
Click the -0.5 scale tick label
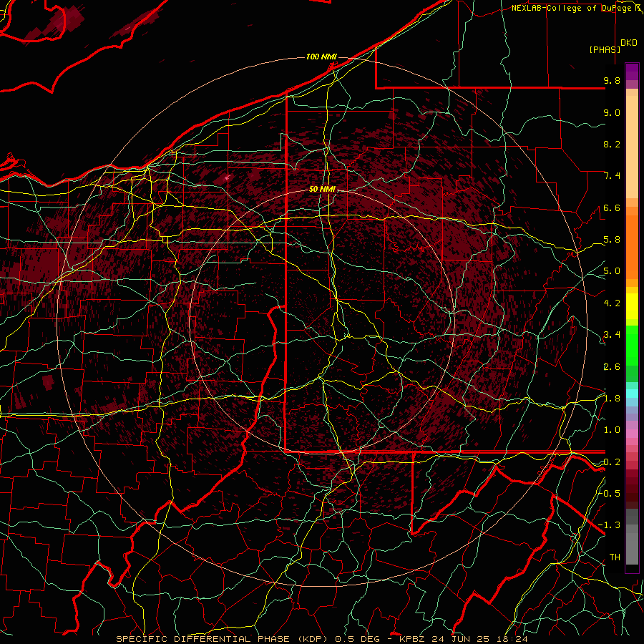pos(610,493)
